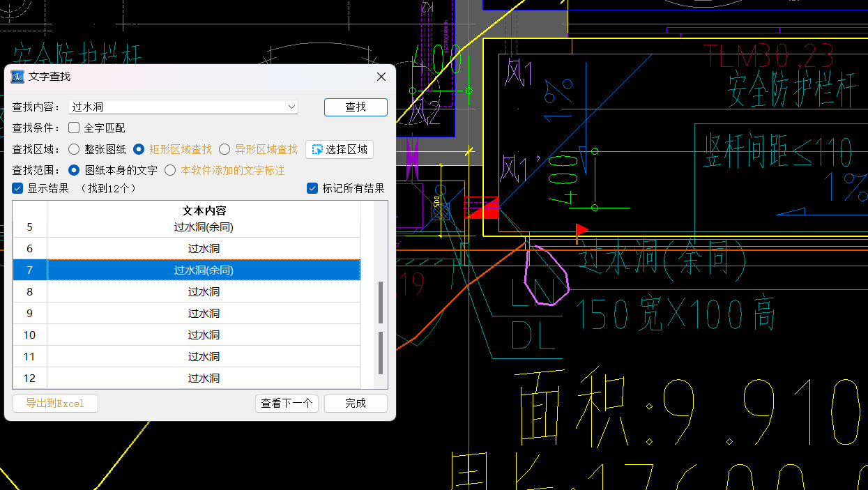Screen dimensions: 868x490
Task: Click the 竖杆间距≤110 text in drawing
Action: [x=777, y=151]
